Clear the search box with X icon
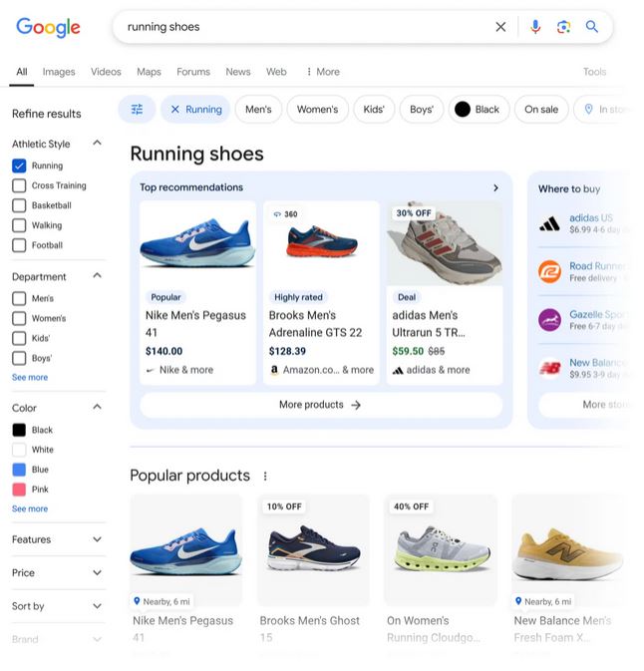This screenshot has width=644, height=671. click(x=500, y=27)
